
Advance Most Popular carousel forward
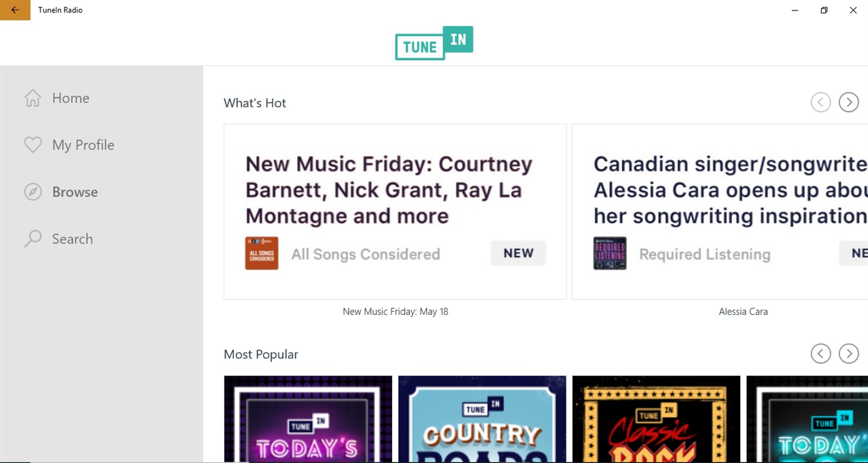click(848, 354)
